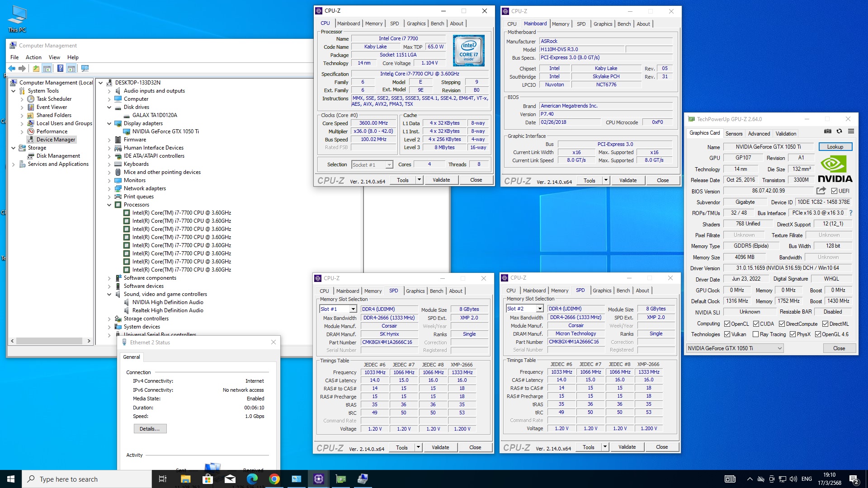Toggle the UEFI checkbox in GPU-Z
This screenshot has height=488, width=868.
click(x=834, y=191)
